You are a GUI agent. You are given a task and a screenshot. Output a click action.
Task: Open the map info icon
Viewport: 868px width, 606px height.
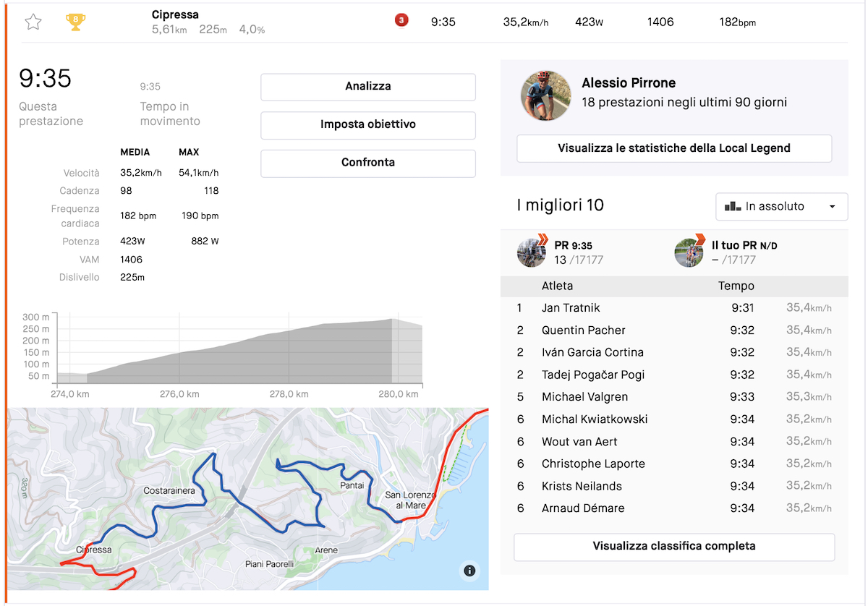click(469, 571)
